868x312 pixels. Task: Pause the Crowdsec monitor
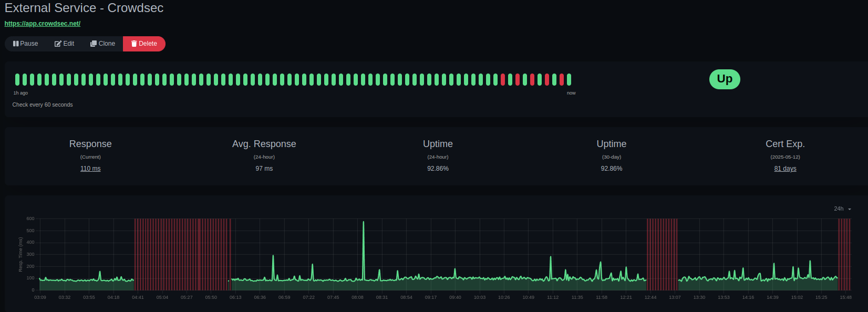pos(25,44)
